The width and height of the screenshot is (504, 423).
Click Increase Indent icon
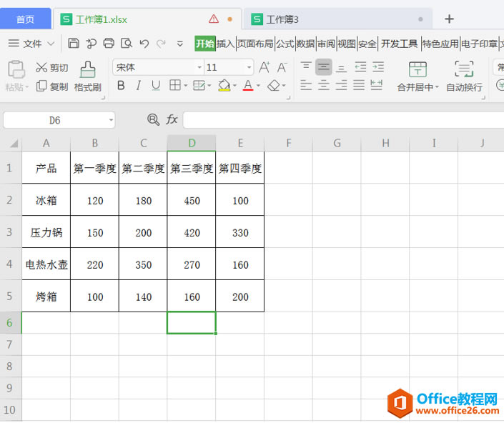pos(378,66)
